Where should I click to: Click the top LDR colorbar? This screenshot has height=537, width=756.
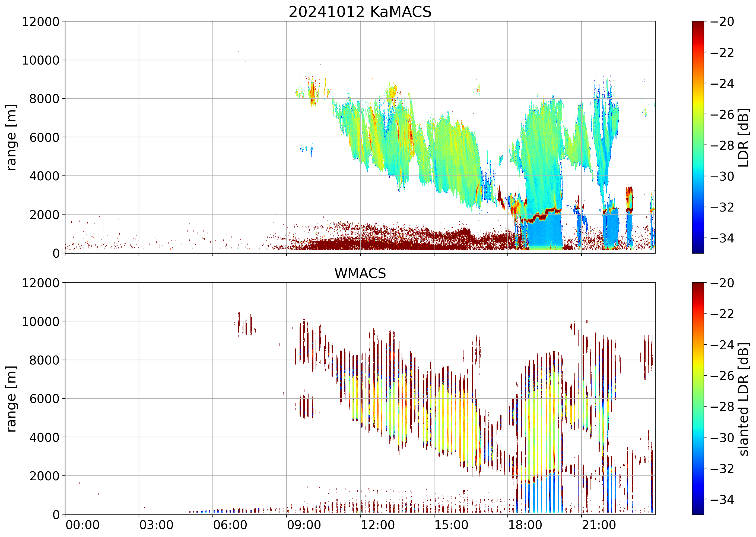[x=698, y=137]
